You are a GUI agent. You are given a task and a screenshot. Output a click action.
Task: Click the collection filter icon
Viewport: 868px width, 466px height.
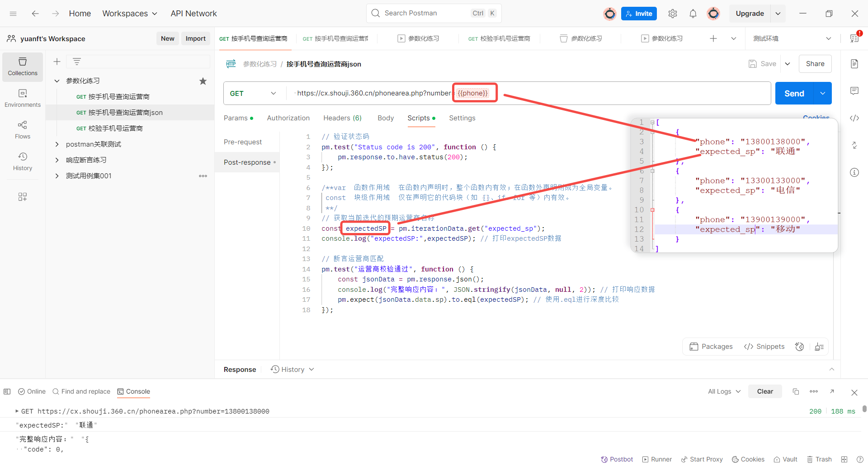pos(77,62)
